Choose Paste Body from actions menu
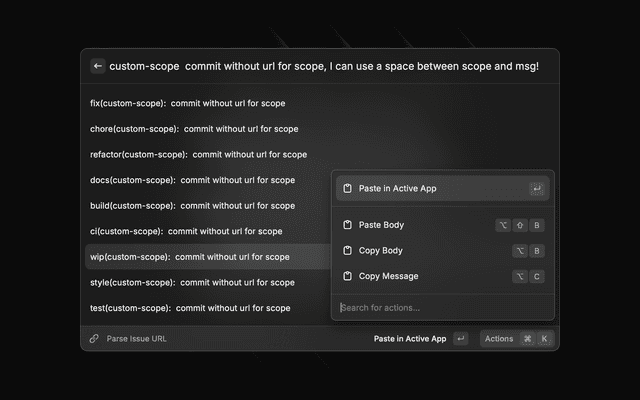Image resolution: width=640 pixels, height=400 pixels. point(381,225)
